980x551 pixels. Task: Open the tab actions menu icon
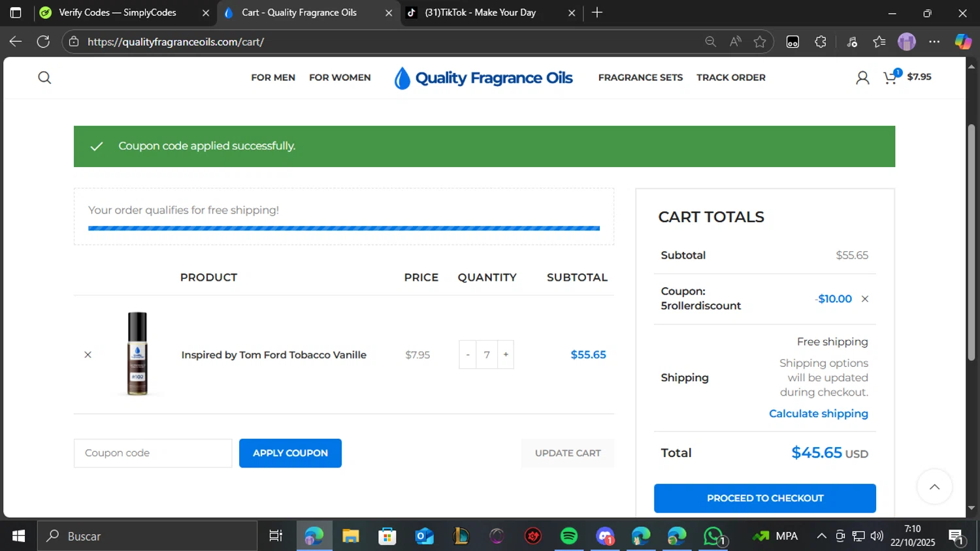click(16, 12)
